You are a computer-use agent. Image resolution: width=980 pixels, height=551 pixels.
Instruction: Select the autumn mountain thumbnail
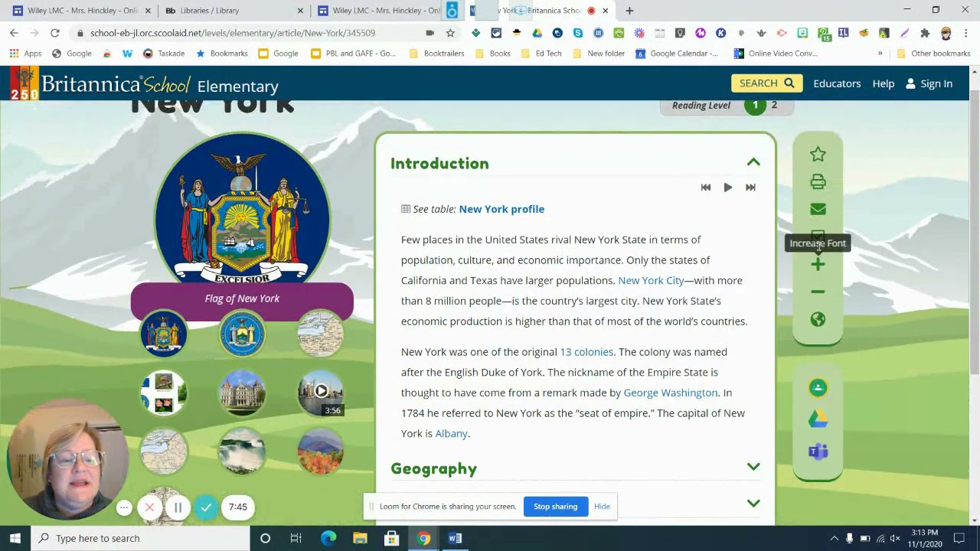coord(321,451)
